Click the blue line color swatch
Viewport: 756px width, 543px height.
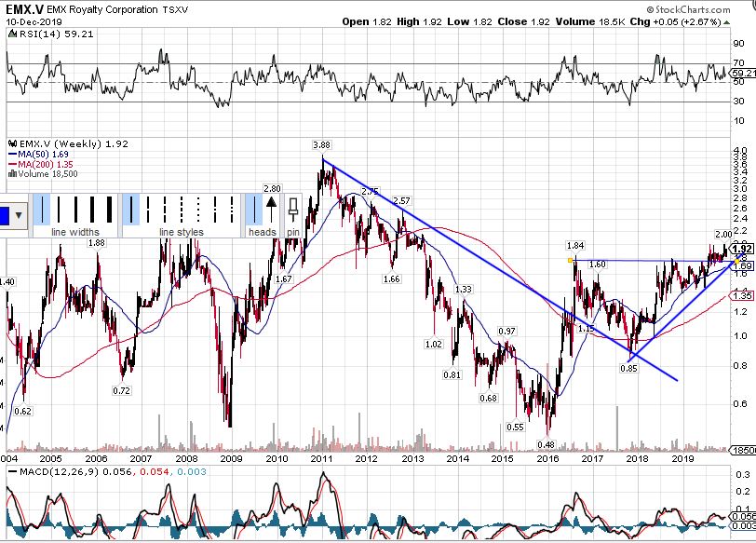point(5,215)
